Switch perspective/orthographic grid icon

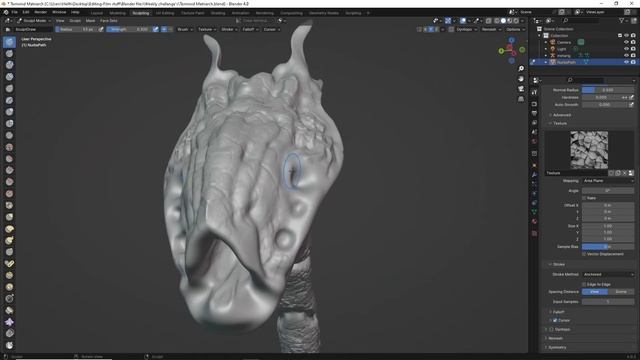(x=521, y=99)
